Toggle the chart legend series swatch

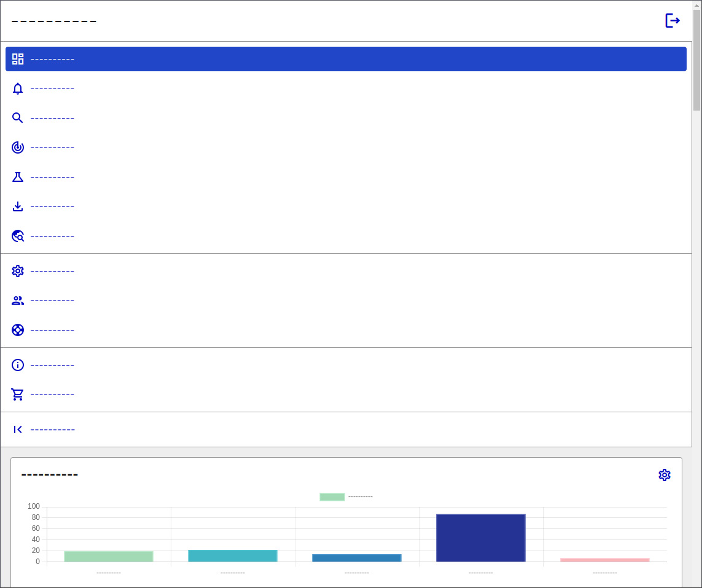[x=332, y=496]
